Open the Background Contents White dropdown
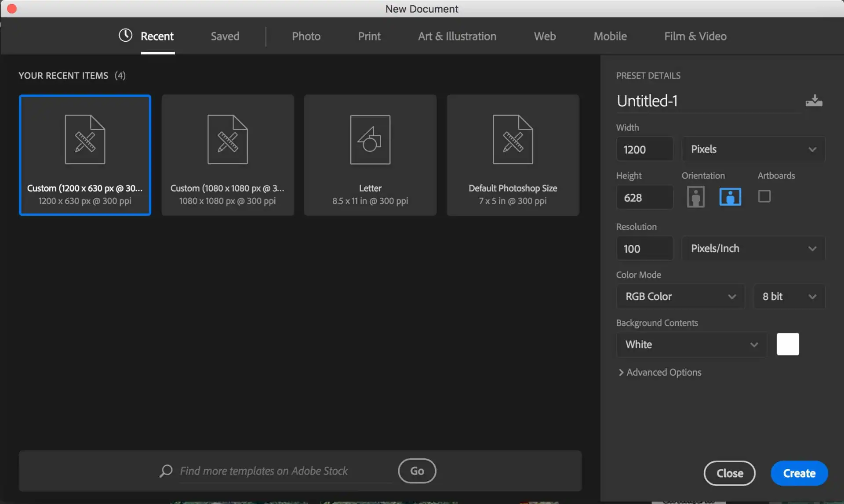Viewport: 844px width, 504px height. (x=691, y=344)
